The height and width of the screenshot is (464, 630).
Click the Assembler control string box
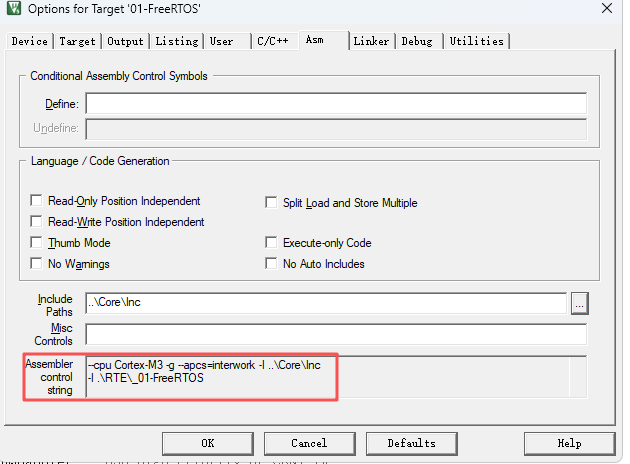pos(336,376)
